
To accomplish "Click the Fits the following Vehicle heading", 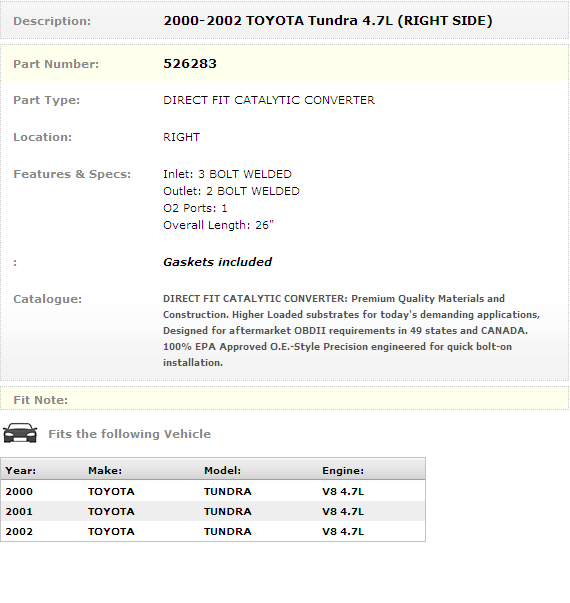I will coord(130,434).
